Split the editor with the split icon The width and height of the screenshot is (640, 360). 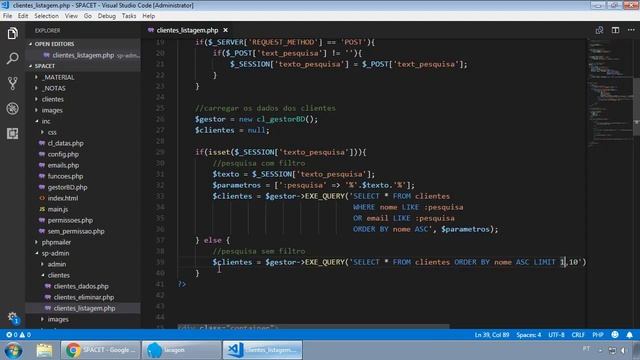616,30
